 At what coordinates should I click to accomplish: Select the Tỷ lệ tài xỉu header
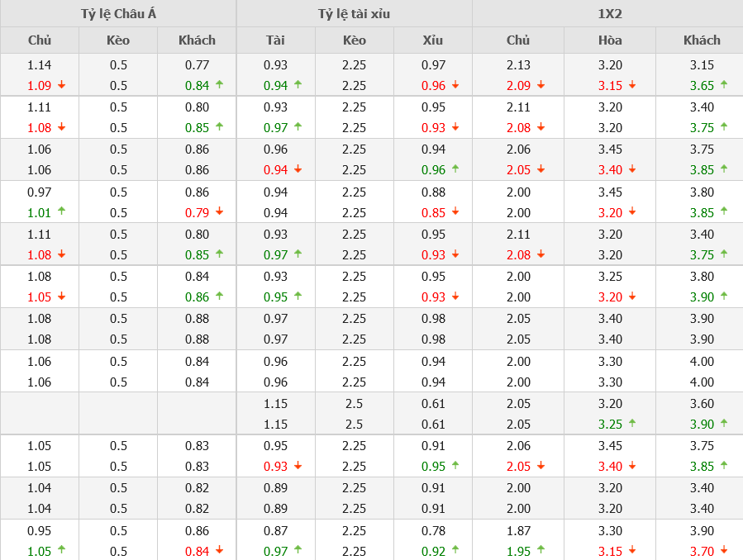click(354, 14)
